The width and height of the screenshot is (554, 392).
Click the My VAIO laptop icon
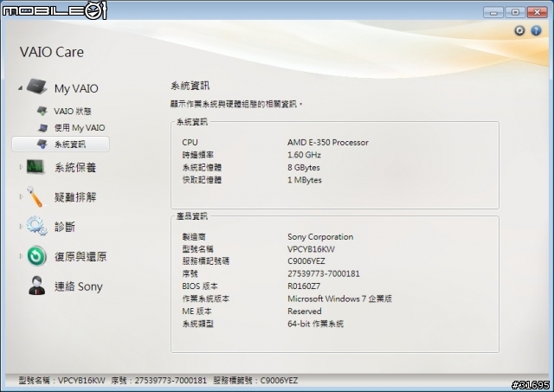(37, 87)
